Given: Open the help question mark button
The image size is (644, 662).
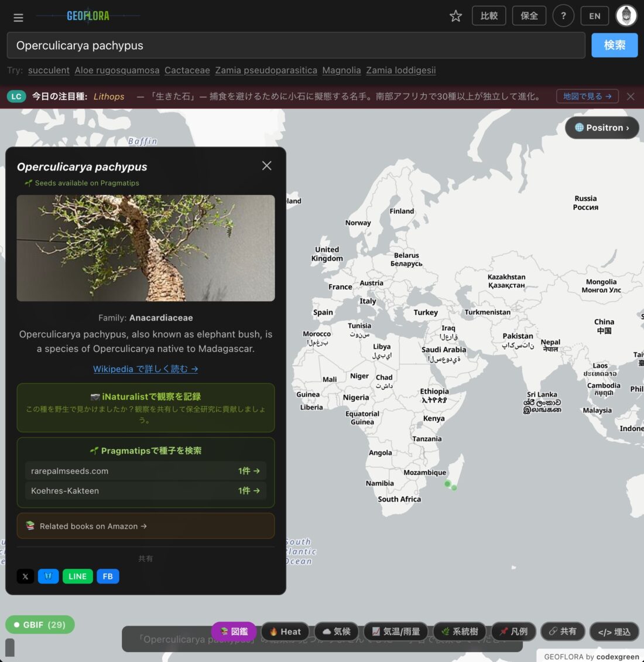Looking at the screenshot, I should [x=563, y=16].
